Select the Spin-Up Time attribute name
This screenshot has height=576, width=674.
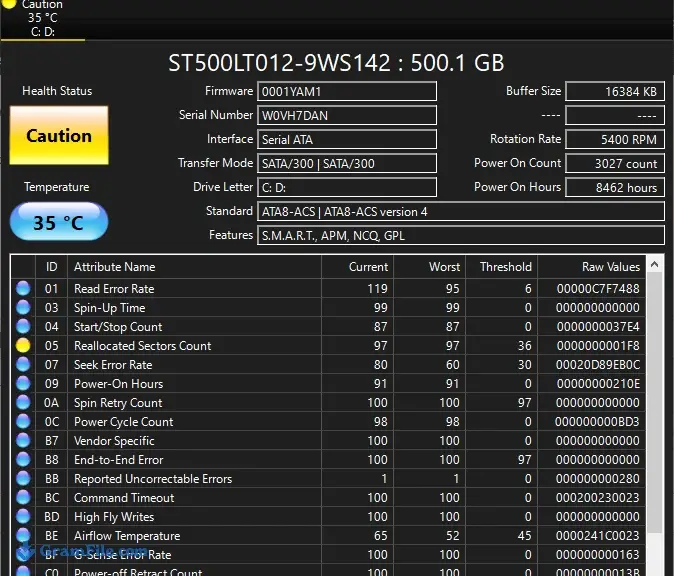click(110, 308)
